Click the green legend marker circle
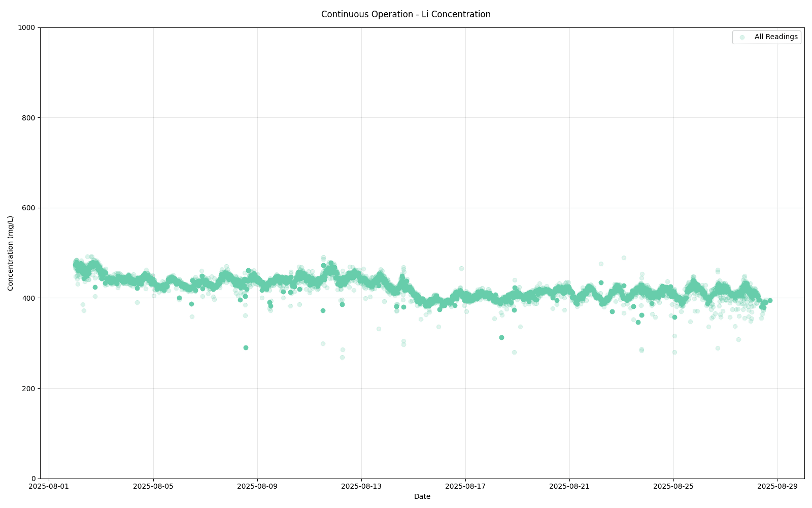The width and height of the screenshot is (812, 508). pyautogui.click(x=742, y=37)
